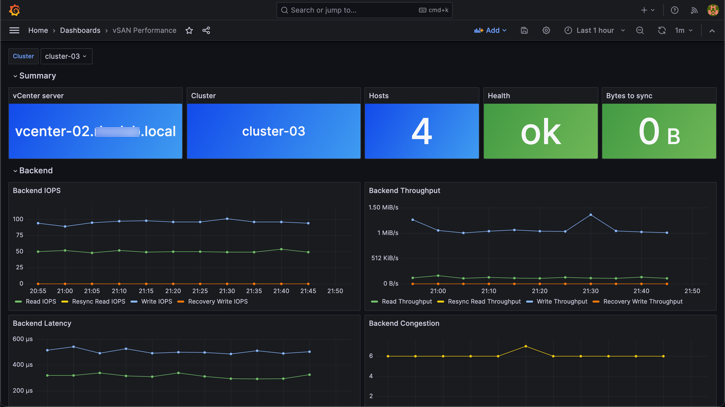This screenshot has height=407, width=725.
Task: Click the vCenter server panel title
Action: [x=38, y=96]
